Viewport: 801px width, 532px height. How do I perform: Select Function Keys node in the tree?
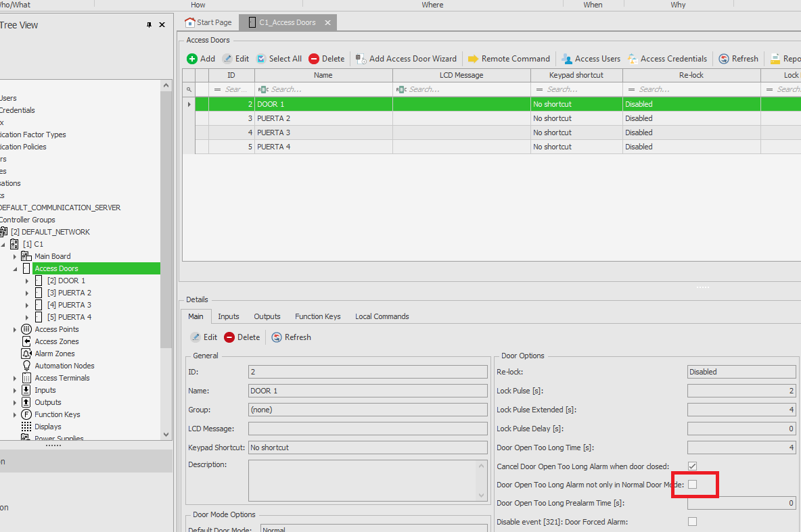58,414
